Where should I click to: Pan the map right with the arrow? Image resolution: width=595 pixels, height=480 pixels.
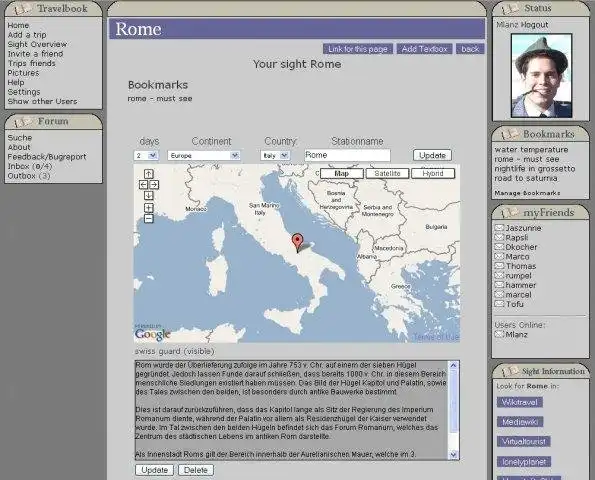coord(154,185)
